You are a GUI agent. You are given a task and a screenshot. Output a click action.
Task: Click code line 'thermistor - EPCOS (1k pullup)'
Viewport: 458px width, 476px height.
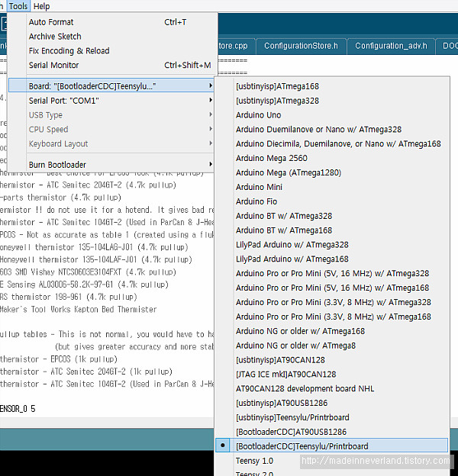(59, 359)
